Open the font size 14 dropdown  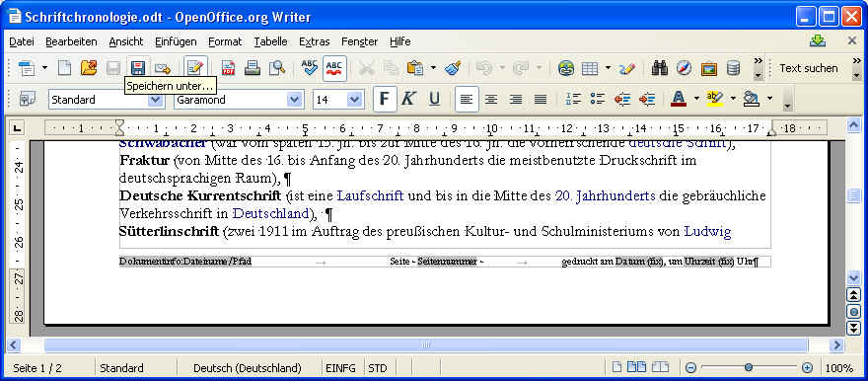coord(354,100)
